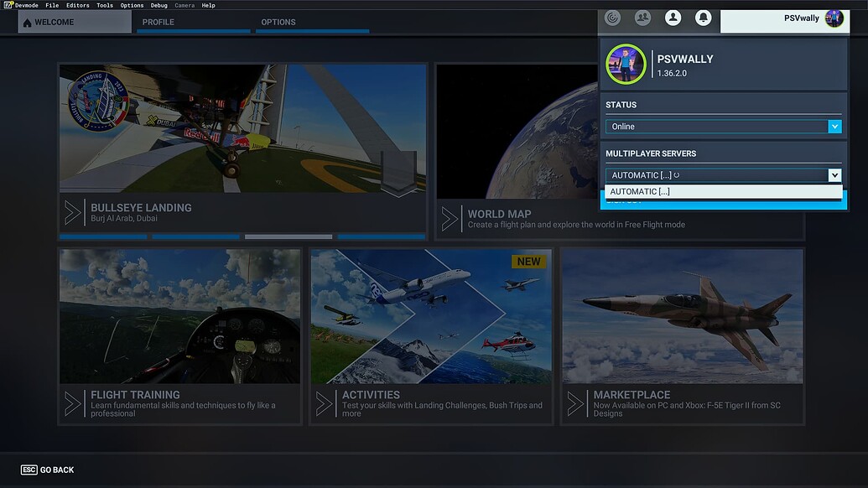
Task: Click the Bullseye Landing carousel progress bar
Action: pyautogui.click(x=242, y=236)
